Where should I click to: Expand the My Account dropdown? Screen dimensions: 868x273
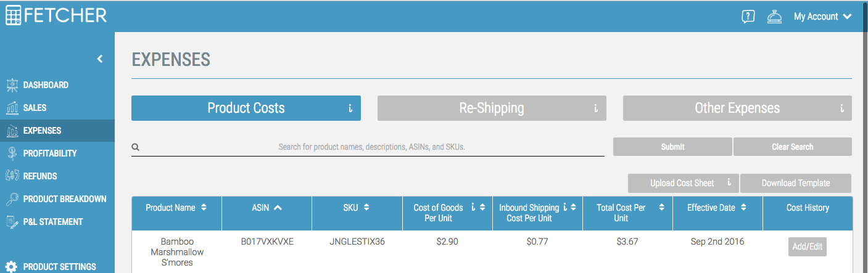(822, 17)
